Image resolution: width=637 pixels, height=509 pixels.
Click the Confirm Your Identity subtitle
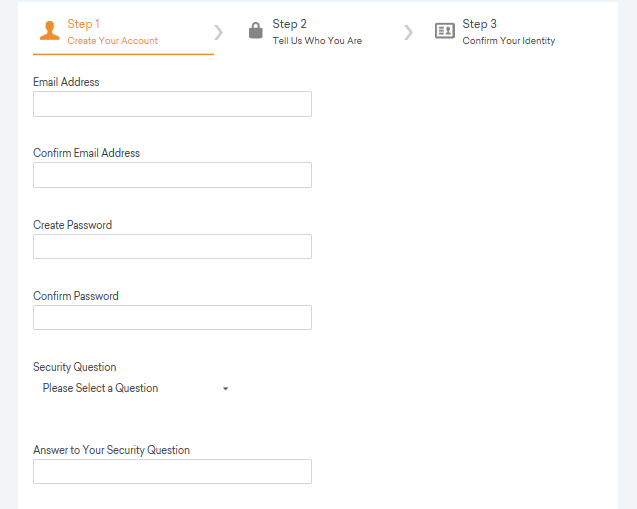click(509, 41)
